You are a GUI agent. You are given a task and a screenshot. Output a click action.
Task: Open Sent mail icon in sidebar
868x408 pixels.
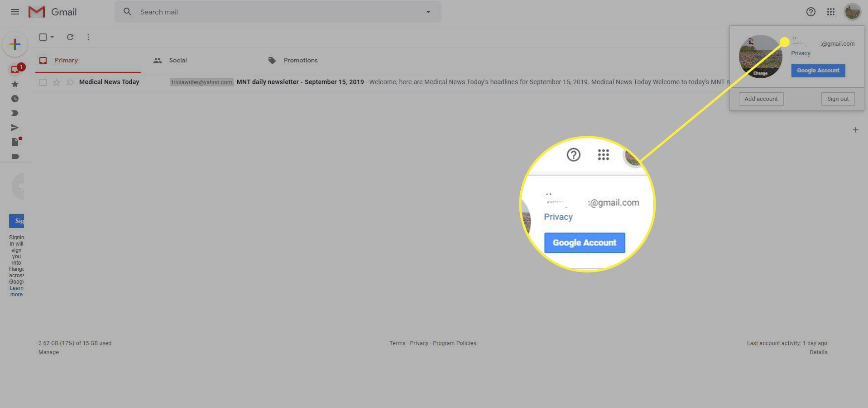tap(15, 128)
